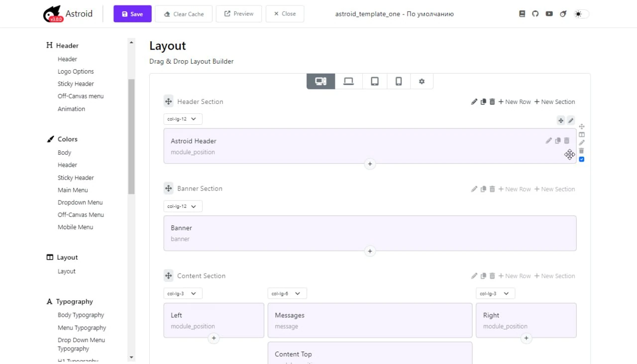
Task: Open the GitHub icon link
Action: tap(535, 14)
